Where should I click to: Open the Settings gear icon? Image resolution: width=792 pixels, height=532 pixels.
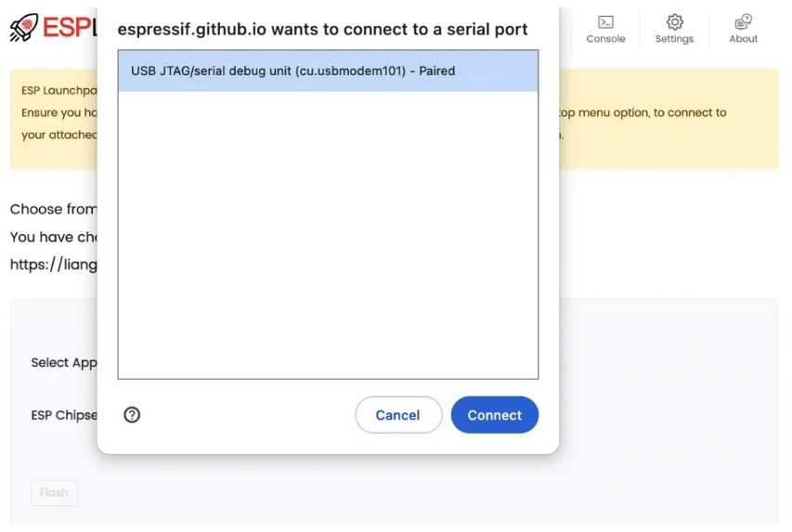[x=674, y=22]
